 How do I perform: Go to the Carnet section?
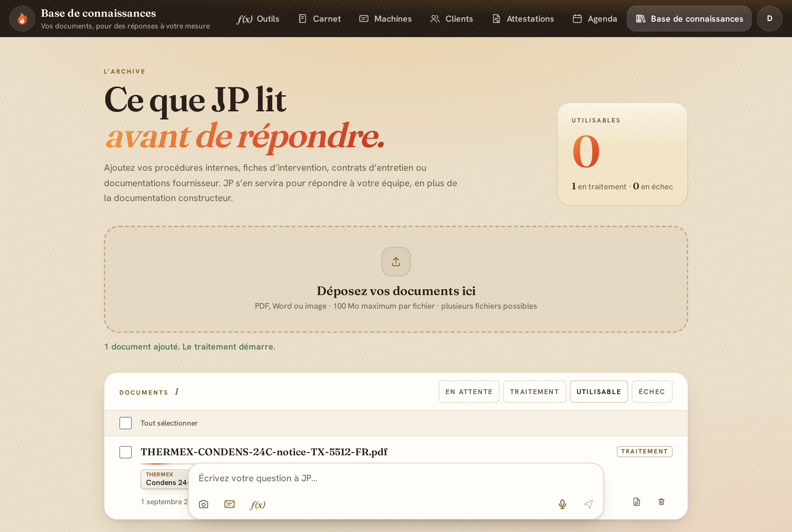click(320, 19)
